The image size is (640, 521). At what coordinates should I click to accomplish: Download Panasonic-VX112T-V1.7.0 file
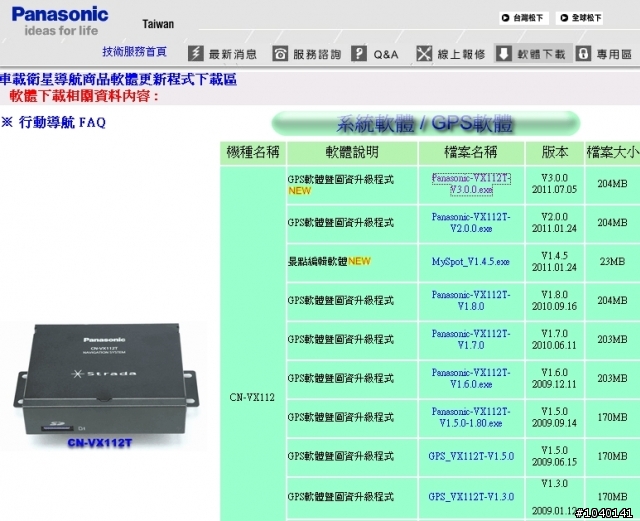point(471,339)
